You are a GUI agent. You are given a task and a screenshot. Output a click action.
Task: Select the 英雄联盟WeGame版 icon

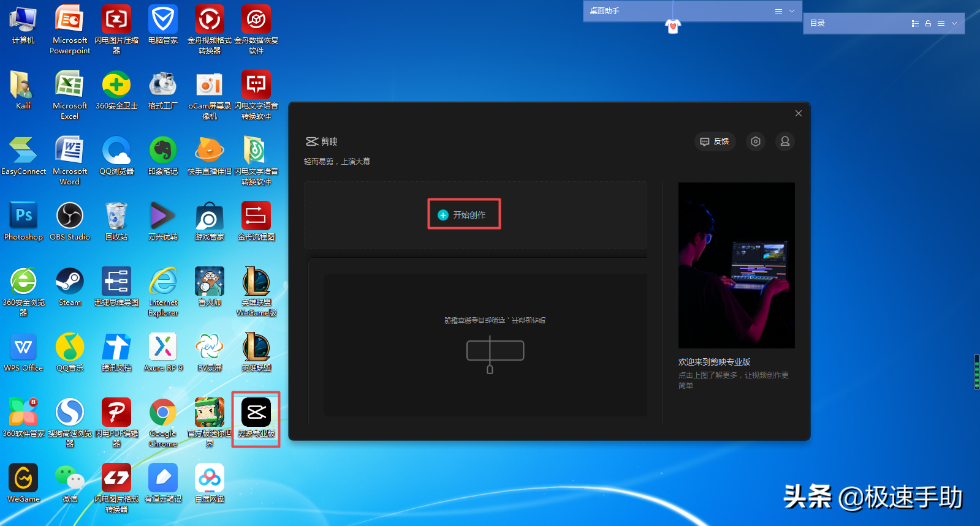click(x=256, y=291)
